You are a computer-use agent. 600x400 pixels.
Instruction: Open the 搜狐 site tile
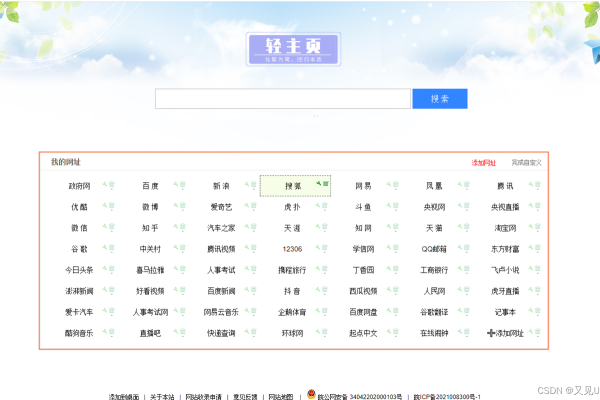[293, 186]
